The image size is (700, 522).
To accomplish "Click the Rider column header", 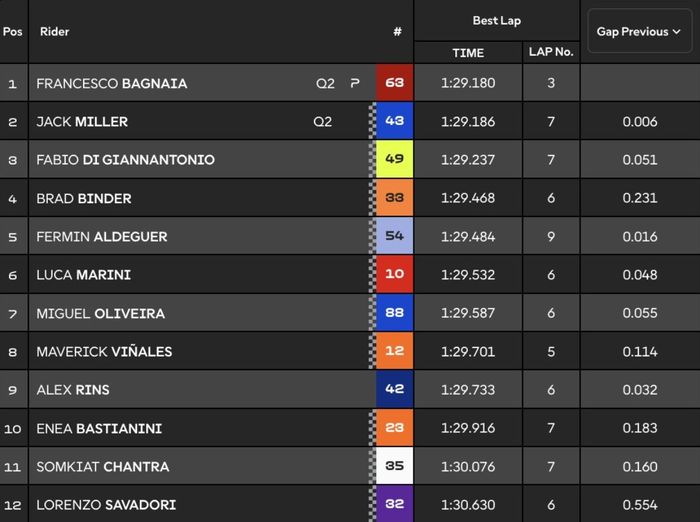I will [54, 32].
